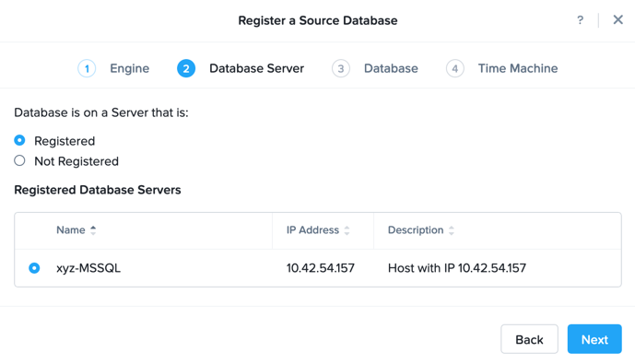This screenshot has width=635, height=364.
Task: Open the Engine step label
Action: tap(130, 68)
